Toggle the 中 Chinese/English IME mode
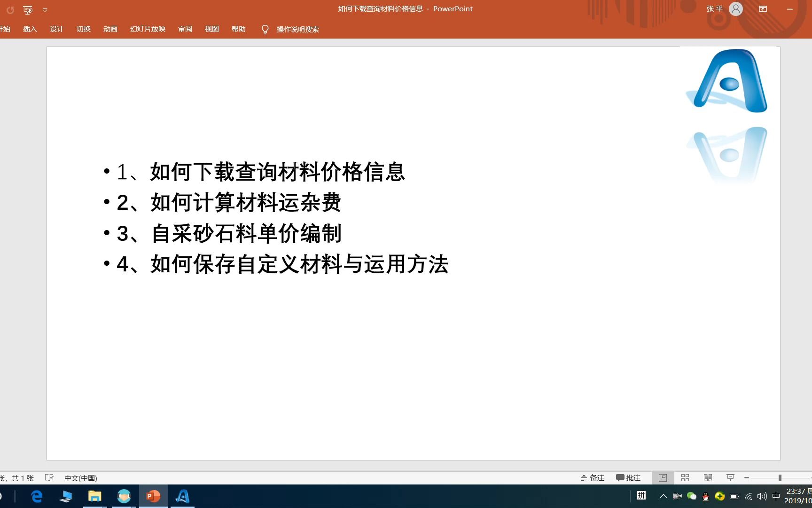 776,496
